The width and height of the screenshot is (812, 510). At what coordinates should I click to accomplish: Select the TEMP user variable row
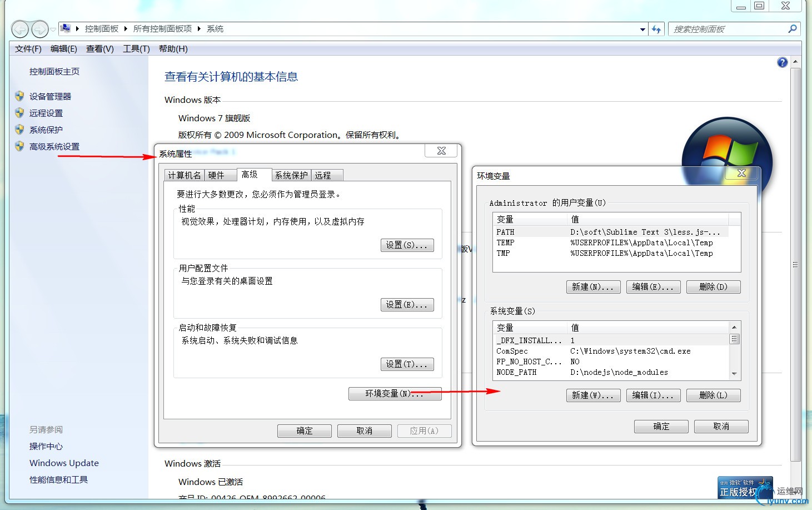coord(610,242)
